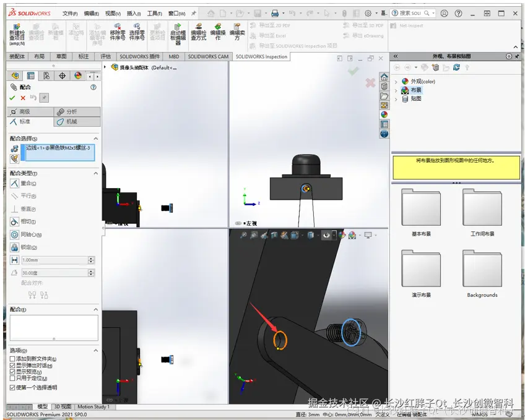
Task: Open the ConfigurationManager tab icon
Action: pyautogui.click(x=46, y=76)
